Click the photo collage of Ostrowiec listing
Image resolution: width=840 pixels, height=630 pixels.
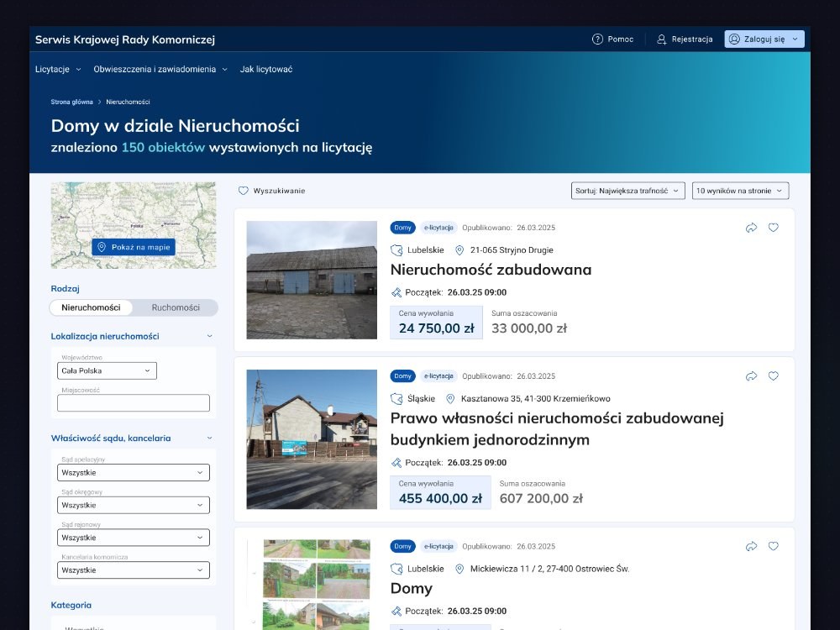[312, 585]
